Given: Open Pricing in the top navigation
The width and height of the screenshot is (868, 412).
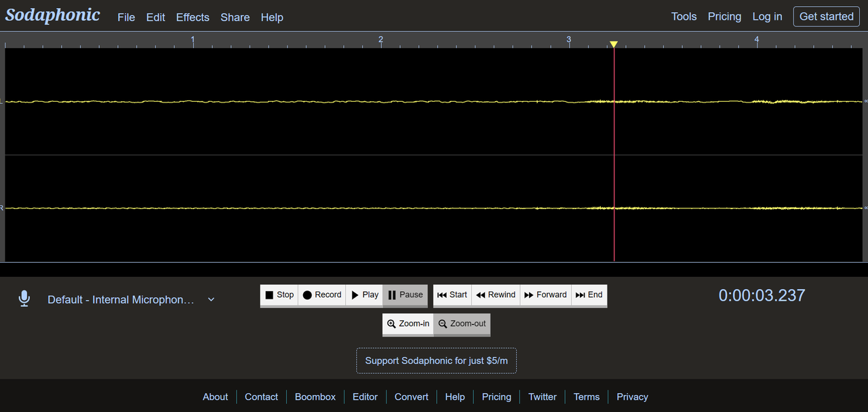Looking at the screenshot, I should 724,16.
